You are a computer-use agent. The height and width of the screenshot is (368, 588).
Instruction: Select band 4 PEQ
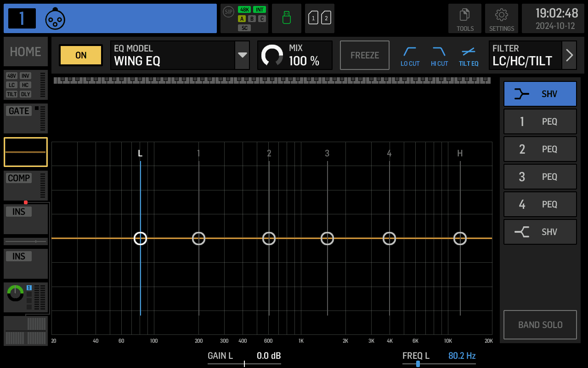click(x=540, y=204)
